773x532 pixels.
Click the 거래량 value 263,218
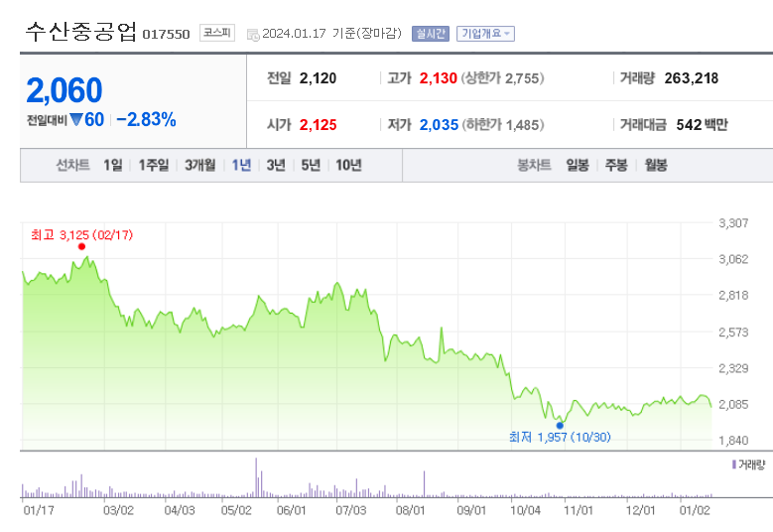tap(692, 78)
